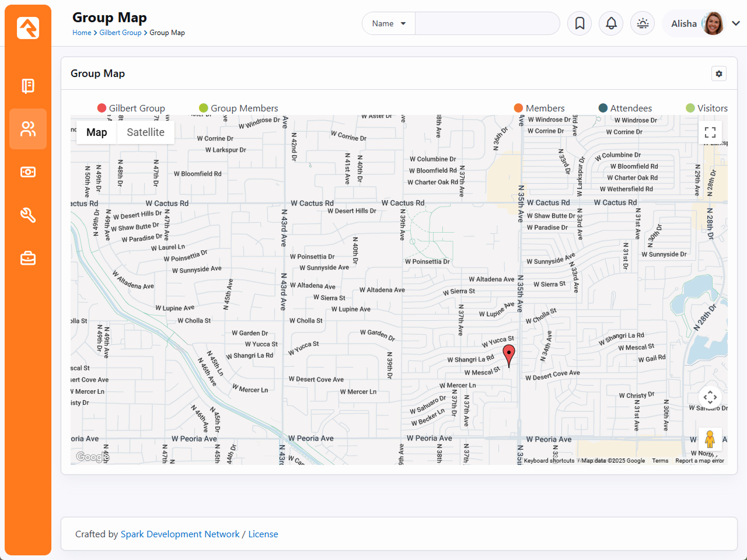Toggle map camera controls button
The image size is (747, 560).
pos(710,398)
